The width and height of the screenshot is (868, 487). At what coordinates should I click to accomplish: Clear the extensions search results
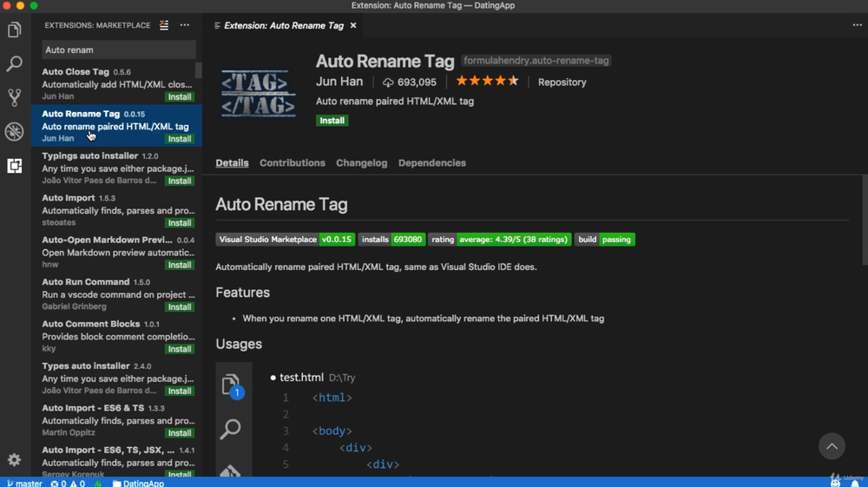(x=164, y=26)
